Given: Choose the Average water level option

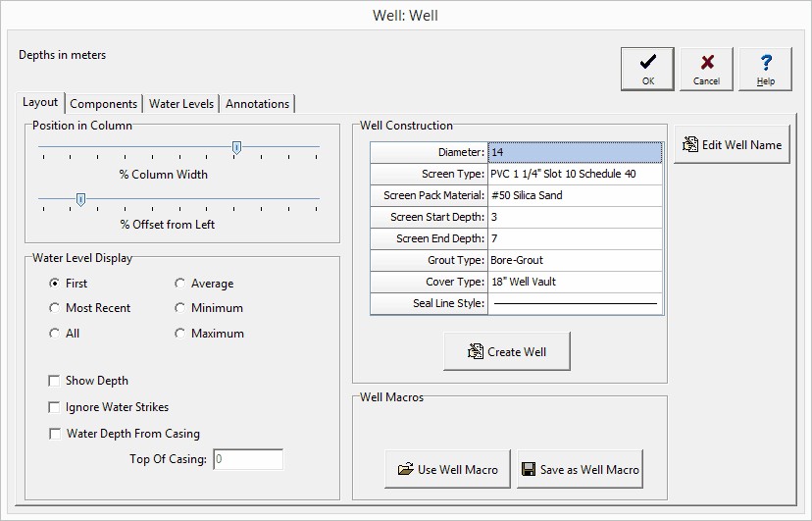Looking at the screenshot, I should 179,284.
